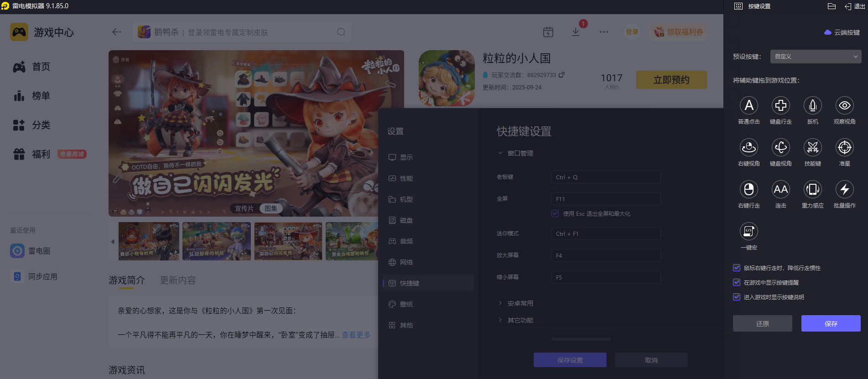Open the 壁纸 settings tab
The width and height of the screenshot is (868, 379).
[x=428, y=304]
